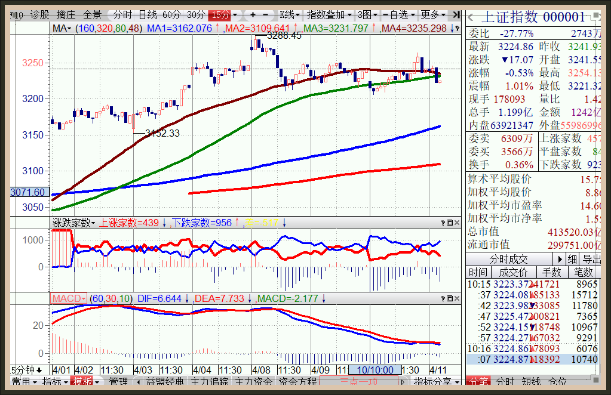
Task: Switch chart period to 分时
Action: 122,15
